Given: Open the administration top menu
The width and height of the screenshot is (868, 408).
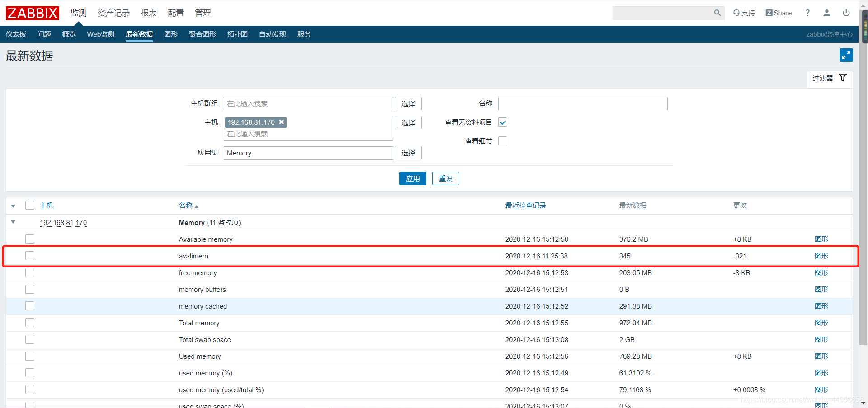Looking at the screenshot, I should [203, 13].
